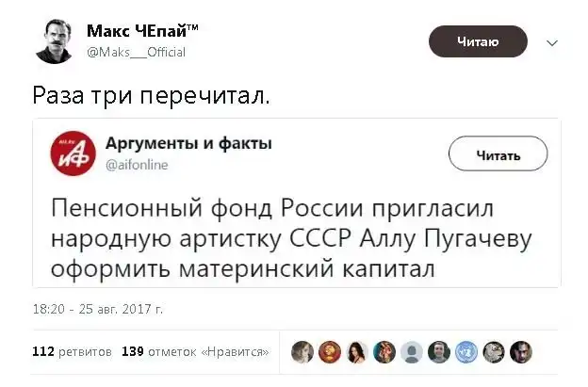588x387 pixels.
Task: Click the last liker avatar in row
Action: [x=521, y=352]
